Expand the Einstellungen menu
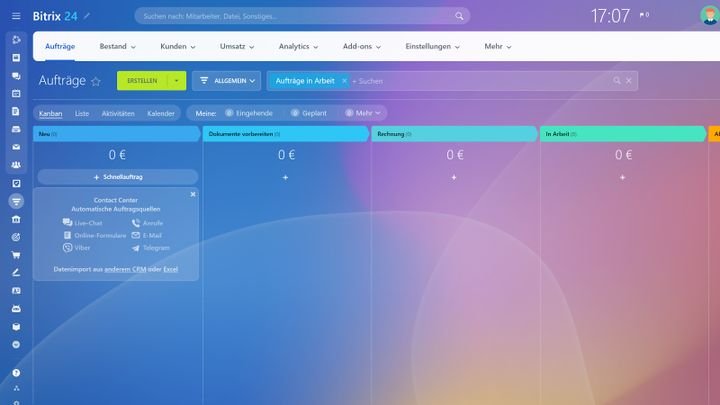The image size is (720, 405). (433, 46)
